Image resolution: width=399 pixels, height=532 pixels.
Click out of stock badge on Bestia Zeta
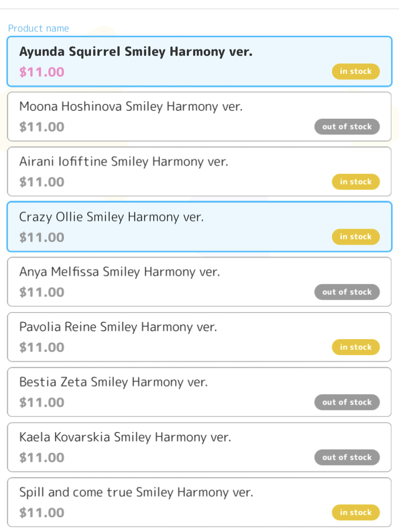[347, 402]
